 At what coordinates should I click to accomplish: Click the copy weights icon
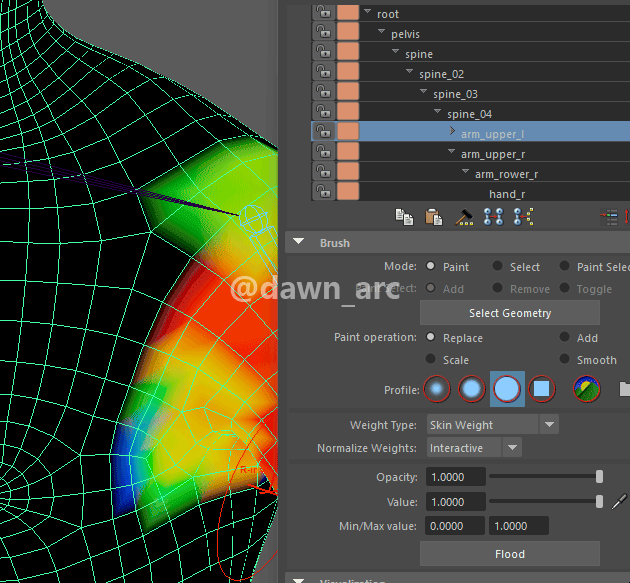[x=404, y=216]
